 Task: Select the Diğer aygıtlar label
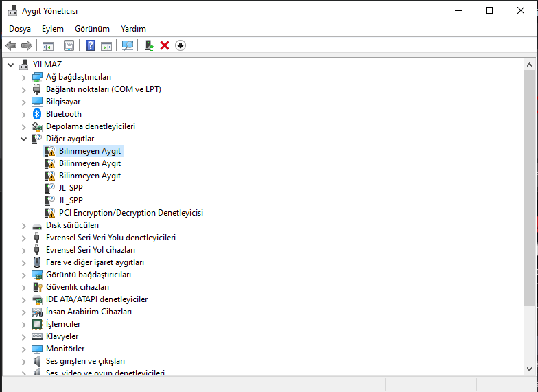point(70,139)
